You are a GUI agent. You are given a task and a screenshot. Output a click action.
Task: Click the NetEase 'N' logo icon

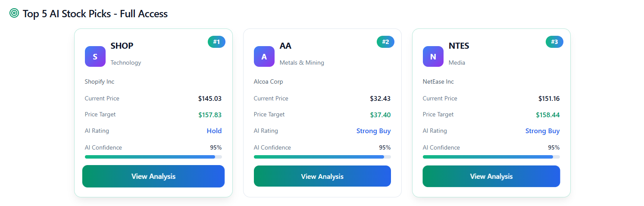[x=433, y=56]
